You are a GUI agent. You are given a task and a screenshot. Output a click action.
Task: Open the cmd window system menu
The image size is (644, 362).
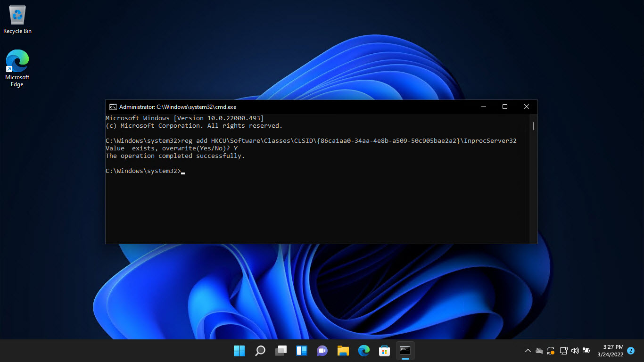tap(111, 107)
